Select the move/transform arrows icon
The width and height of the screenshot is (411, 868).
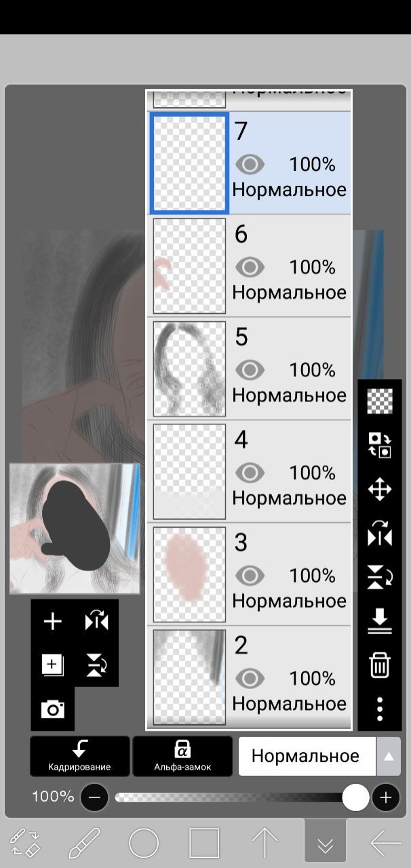pyautogui.click(x=380, y=489)
